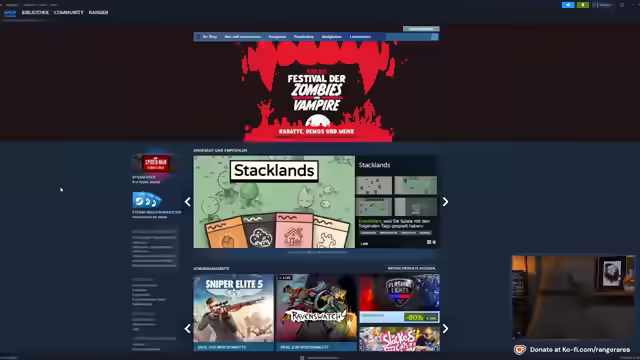Open the Slackers game capsule

click(x=400, y=338)
